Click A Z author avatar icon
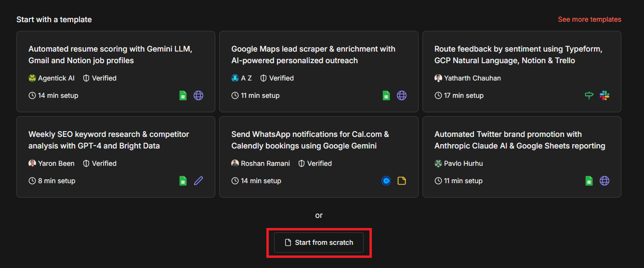 pos(235,78)
